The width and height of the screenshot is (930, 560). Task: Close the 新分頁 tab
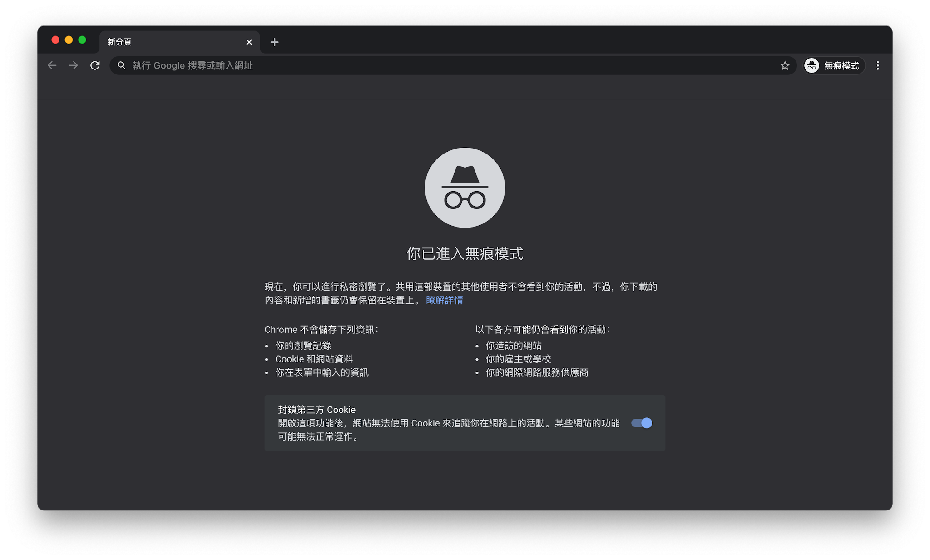point(249,42)
